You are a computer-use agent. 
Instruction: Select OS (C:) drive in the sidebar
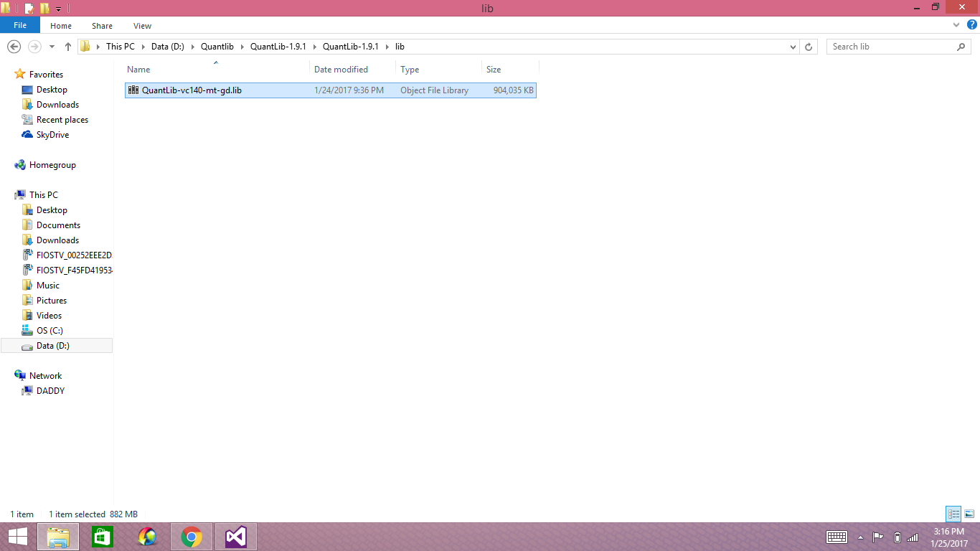[x=50, y=331]
